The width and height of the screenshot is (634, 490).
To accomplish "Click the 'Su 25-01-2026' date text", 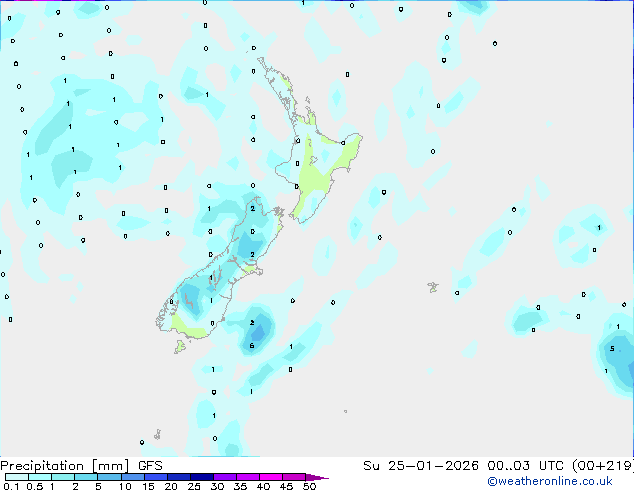I will pyautogui.click(x=421, y=466).
